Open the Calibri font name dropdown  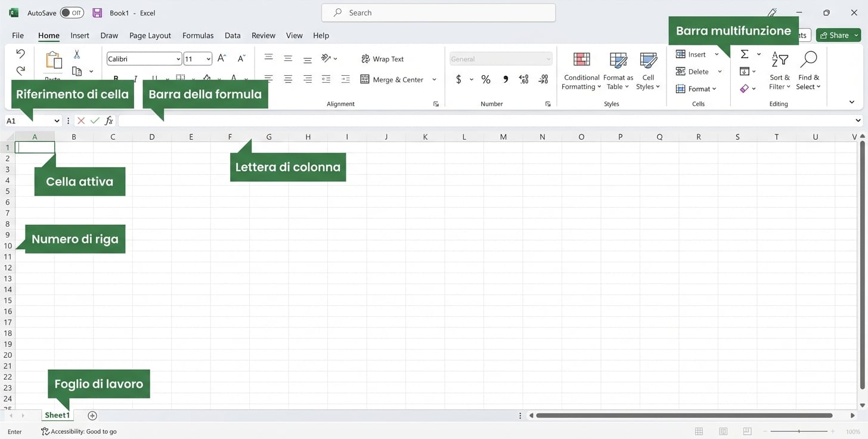point(178,58)
